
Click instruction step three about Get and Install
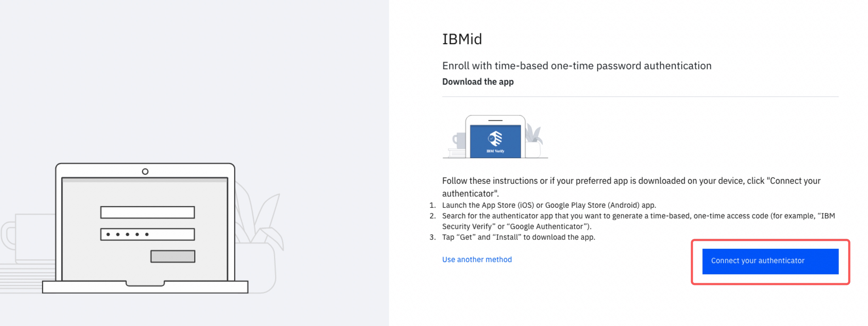click(x=519, y=237)
